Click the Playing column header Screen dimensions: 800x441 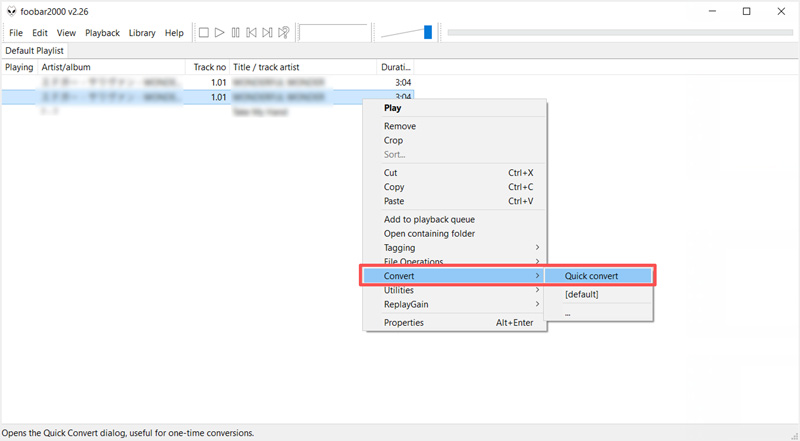point(19,67)
